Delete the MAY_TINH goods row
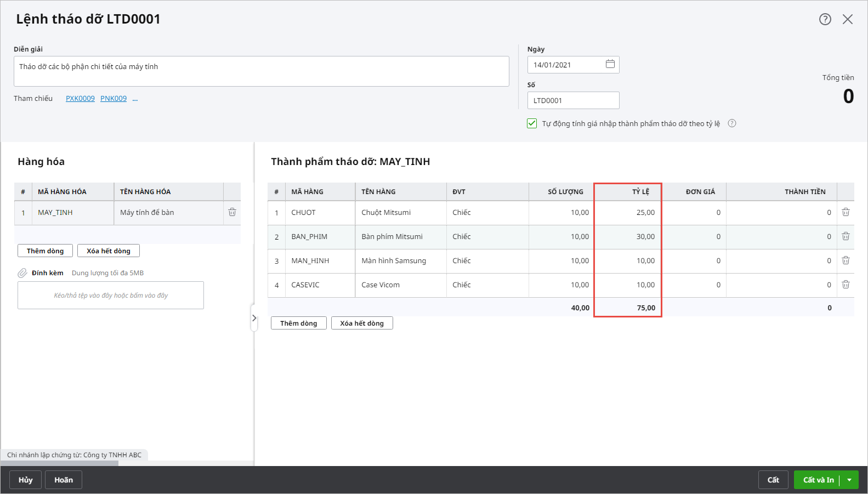This screenshot has width=868, height=494. pyautogui.click(x=232, y=212)
